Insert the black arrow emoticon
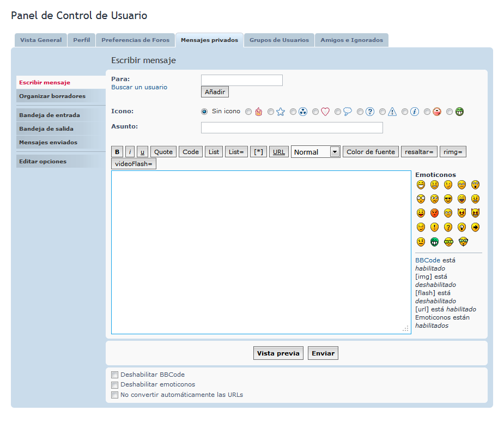The image size is (504, 423). pos(475,227)
